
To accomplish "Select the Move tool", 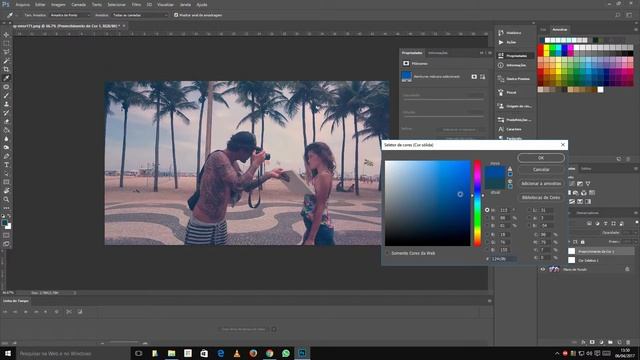I will (6, 35).
